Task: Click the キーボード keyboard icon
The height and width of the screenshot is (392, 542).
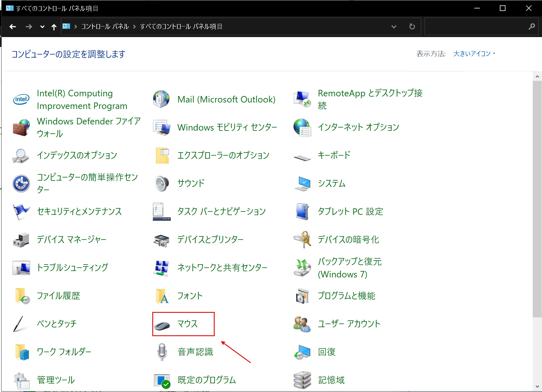Action: [x=302, y=158]
